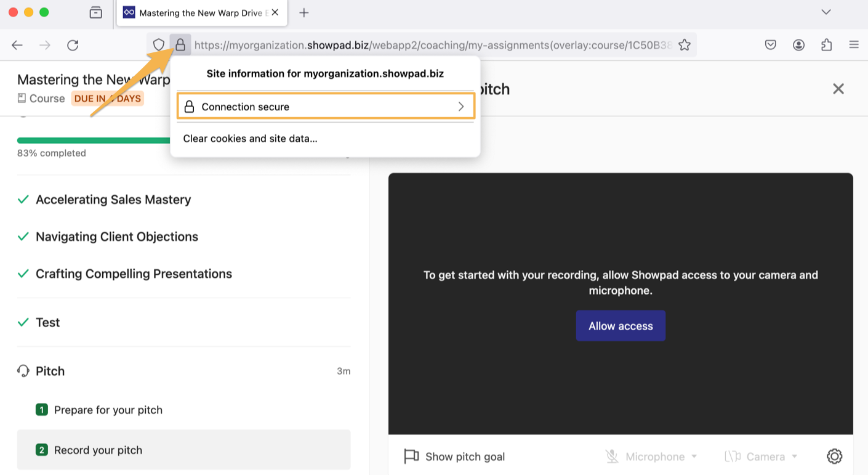Click Clear cookies and site data

tap(250, 138)
